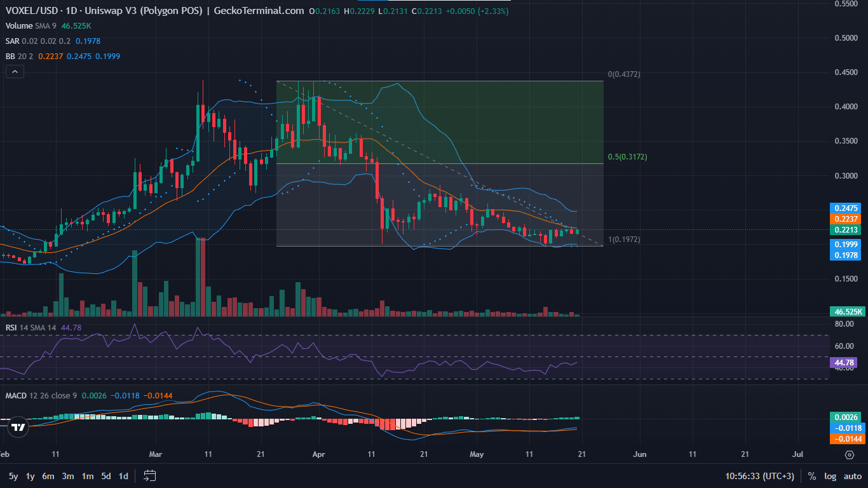Click the TradingView logo icon
This screenshot has height=488, width=868.
tap(18, 427)
